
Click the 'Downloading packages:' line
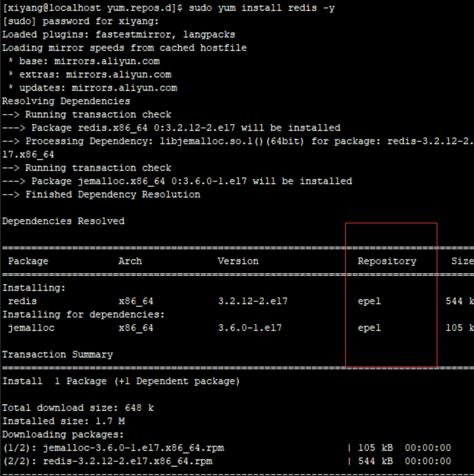(x=63, y=435)
